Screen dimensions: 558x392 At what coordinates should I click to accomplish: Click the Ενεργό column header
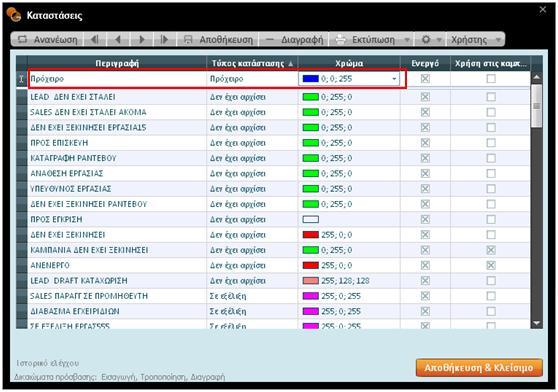point(425,63)
